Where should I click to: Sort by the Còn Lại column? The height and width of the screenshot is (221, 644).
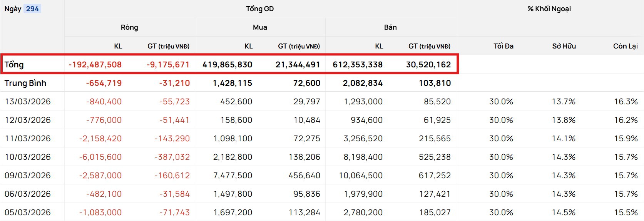point(625,46)
